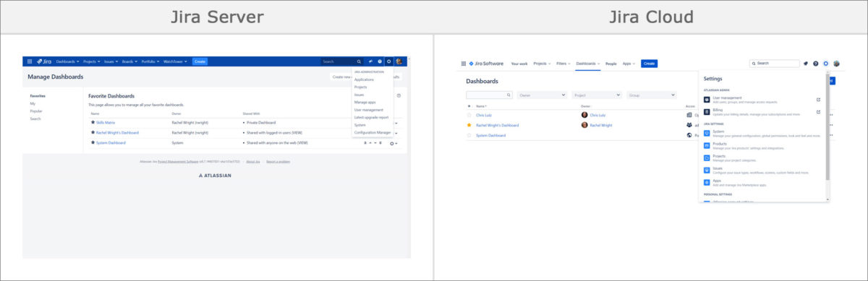
Task: Click the Jira Server search magnifier icon
Action: [x=359, y=61]
